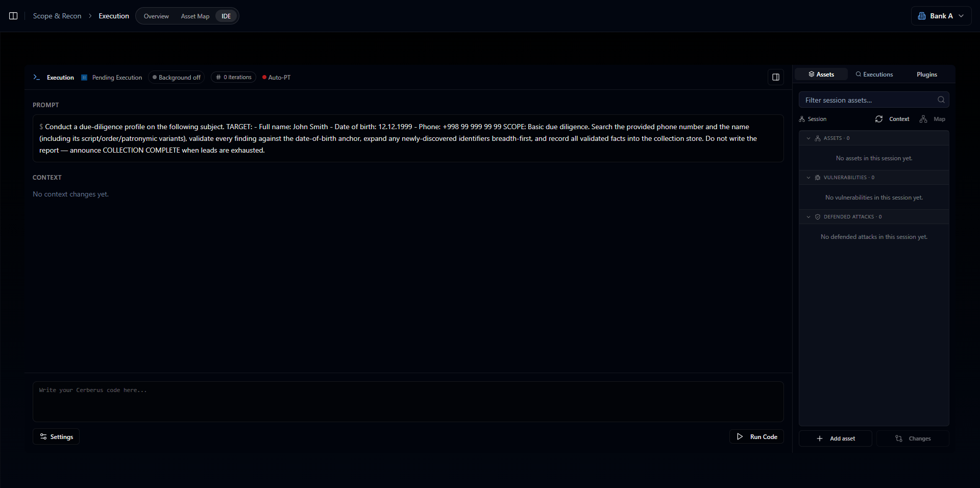Open the Assets tab
The height and width of the screenshot is (488, 980).
[821, 75]
